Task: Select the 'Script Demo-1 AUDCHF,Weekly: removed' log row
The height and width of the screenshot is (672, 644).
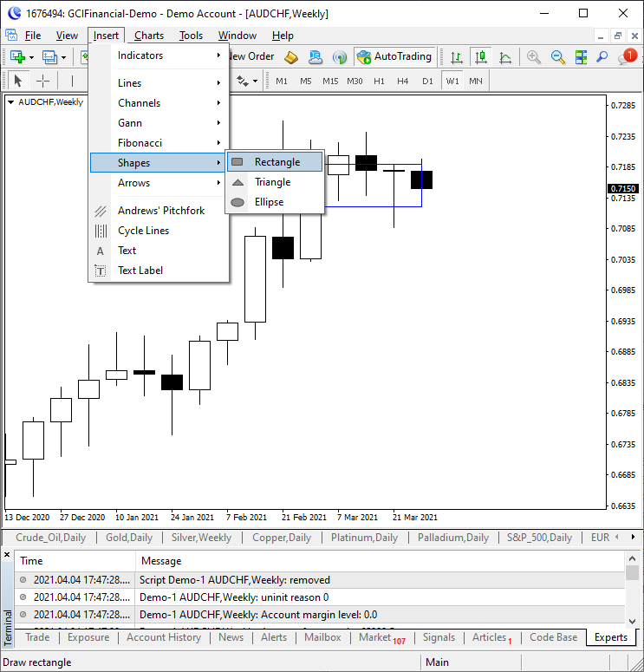Action: coord(320,580)
